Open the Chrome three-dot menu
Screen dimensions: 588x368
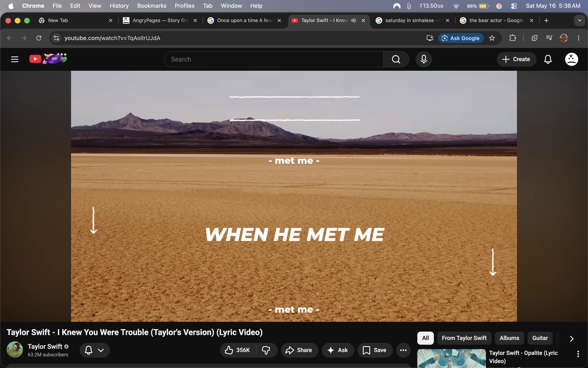579,38
